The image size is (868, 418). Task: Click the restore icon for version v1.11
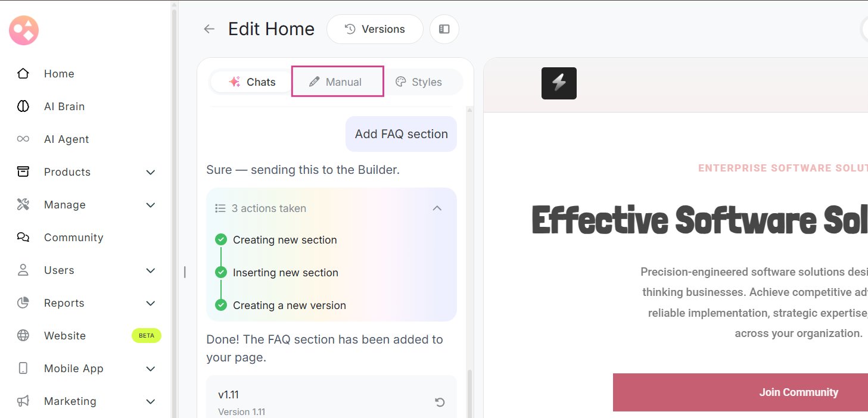[440, 403]
